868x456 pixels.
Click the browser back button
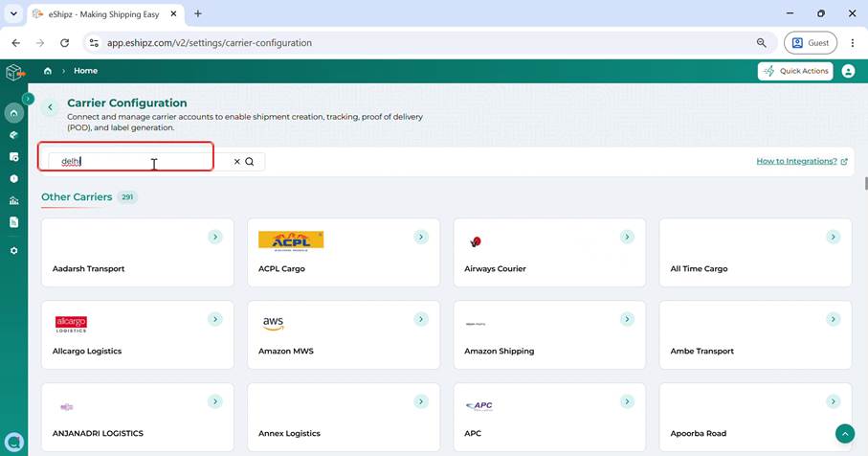click(x=16, y=43)
